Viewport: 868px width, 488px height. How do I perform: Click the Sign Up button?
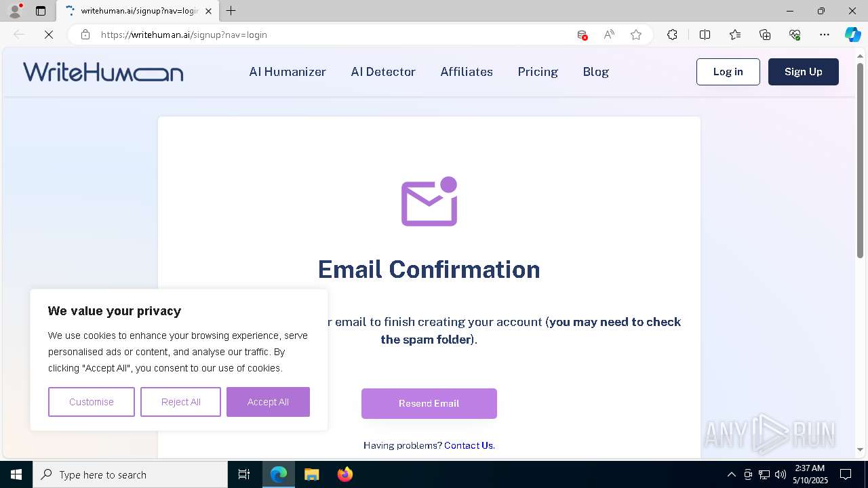pyautogui.click(x=804, y=72)
